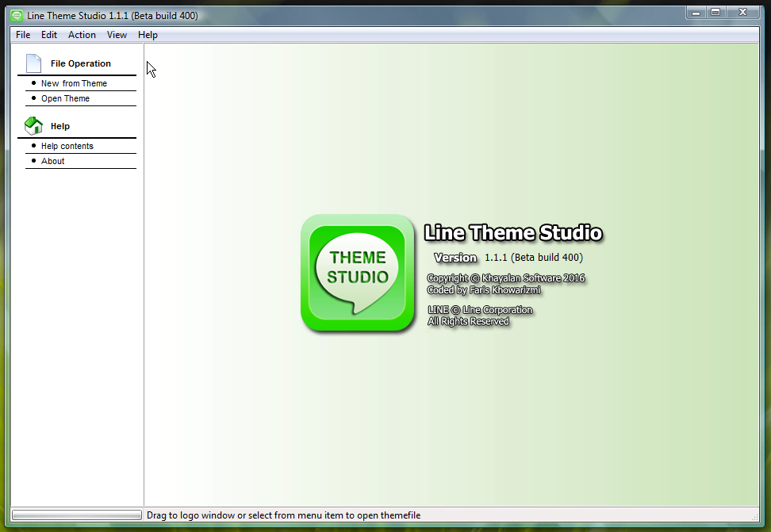Minimize the Line Theme Studio window
Image resolution: width=771 pixels, height=532 pixels.
click(696, 13)
